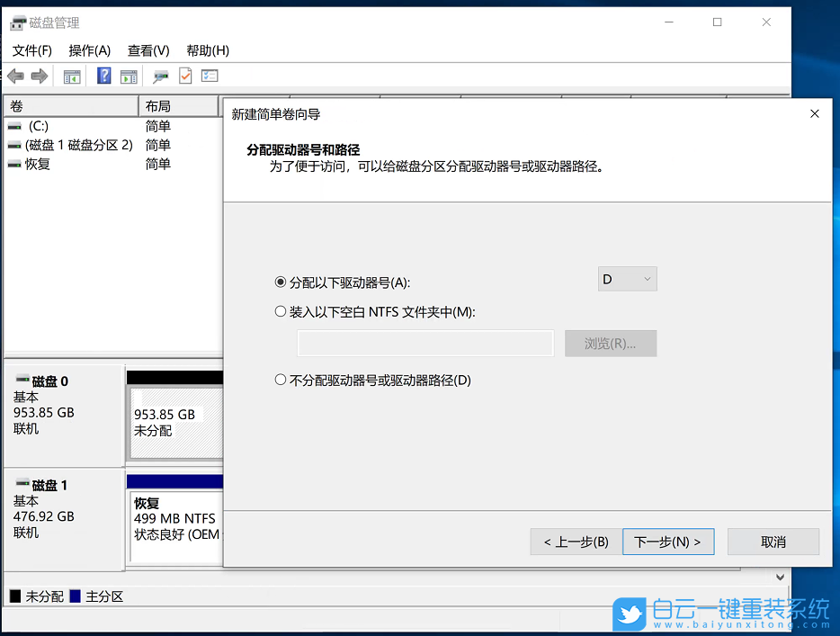Screen dimensions: 840x636
Task: Open the 操作(A) menu
Action: [89, 50]
